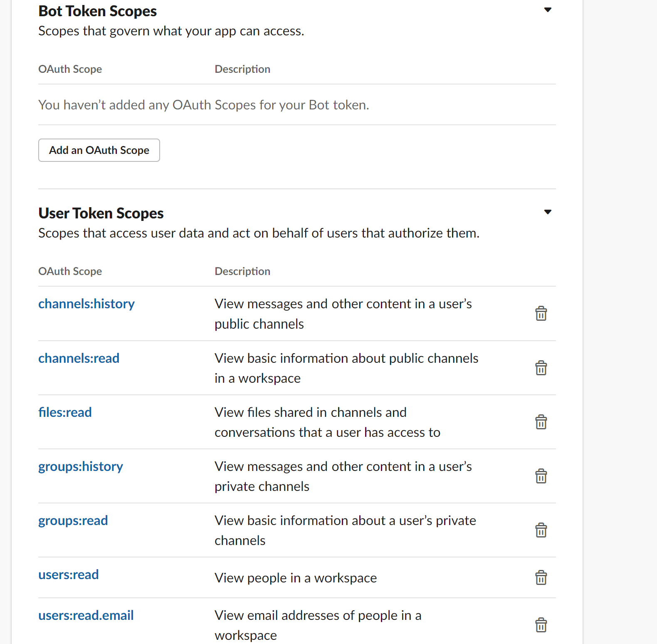Collapse the User Token Scopes section
The width and height of the screenshot is (657, 644).
click(x=548, y=212)
